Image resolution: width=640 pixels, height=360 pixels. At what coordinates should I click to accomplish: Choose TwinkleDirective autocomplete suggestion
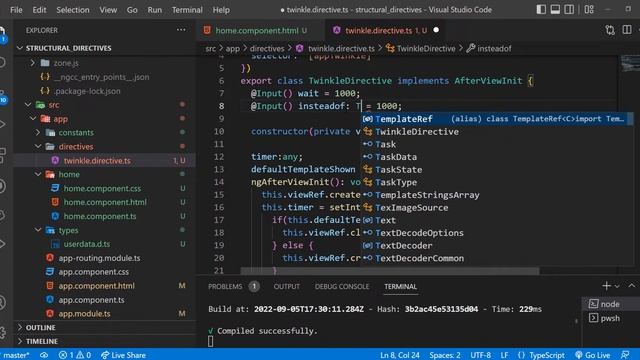pos(497,131)
